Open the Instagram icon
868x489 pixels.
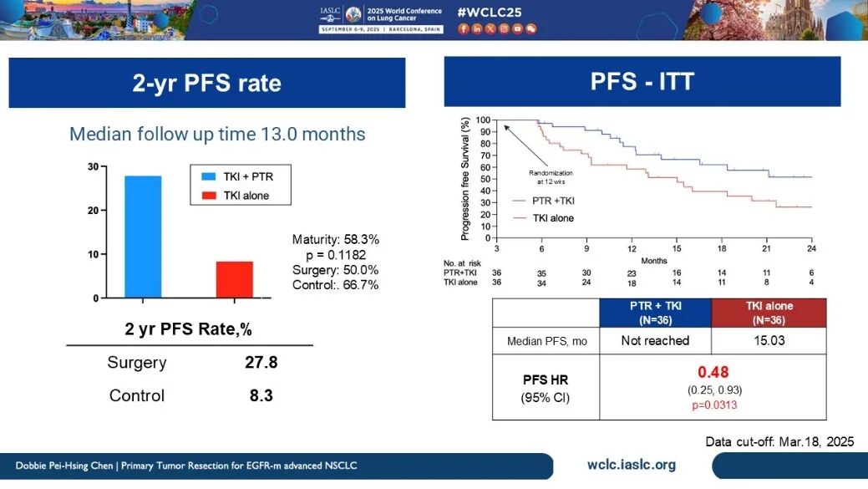click(504, 28)
